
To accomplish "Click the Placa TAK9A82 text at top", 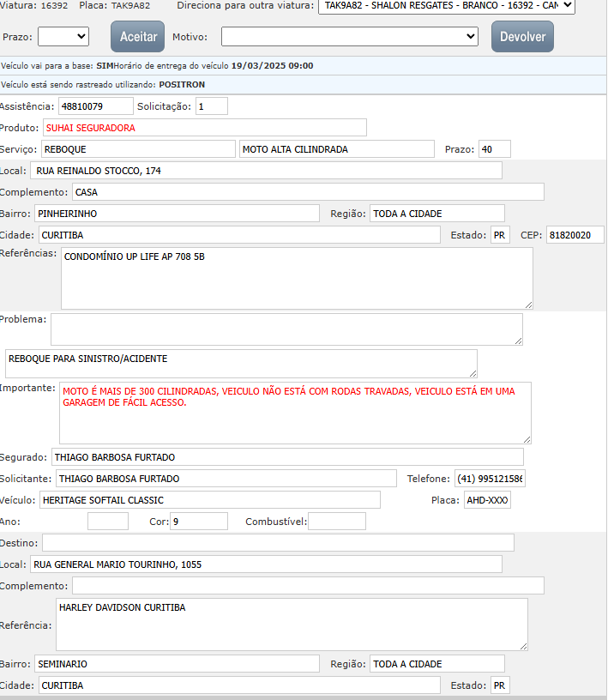I will pyautogui.click(x=115, y=6).
